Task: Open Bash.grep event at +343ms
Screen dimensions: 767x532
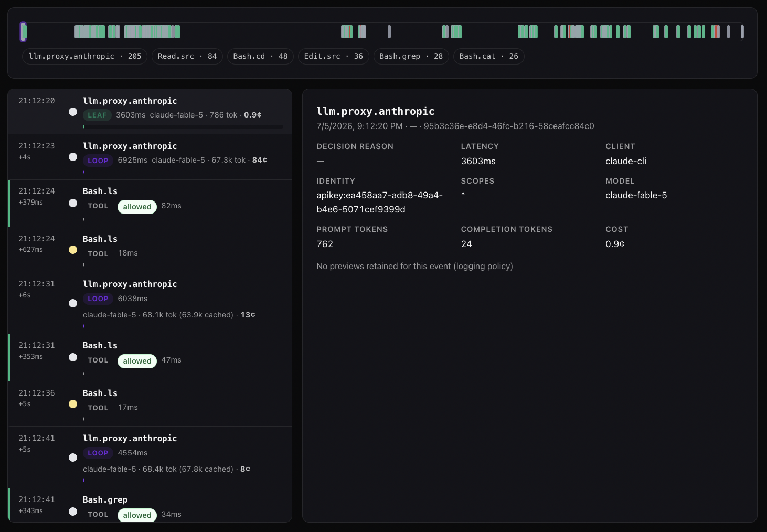Action: click(x=150, y=505)
